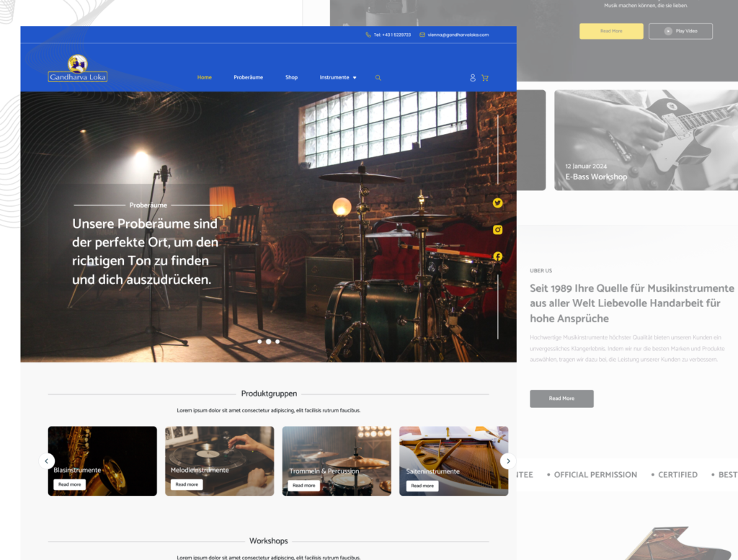Open the shopping cart icon

(485, 78)
